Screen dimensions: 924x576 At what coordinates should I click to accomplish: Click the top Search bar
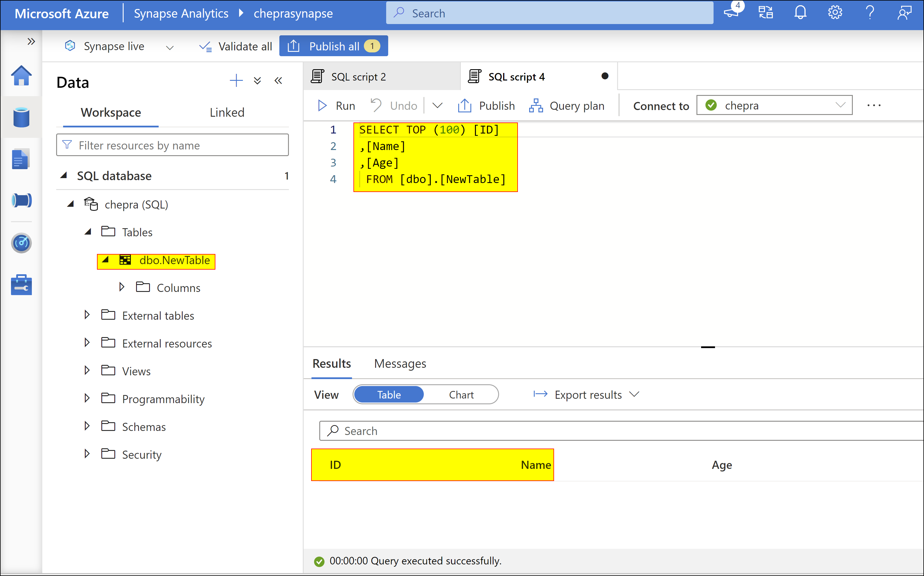[x=549, y=13]
